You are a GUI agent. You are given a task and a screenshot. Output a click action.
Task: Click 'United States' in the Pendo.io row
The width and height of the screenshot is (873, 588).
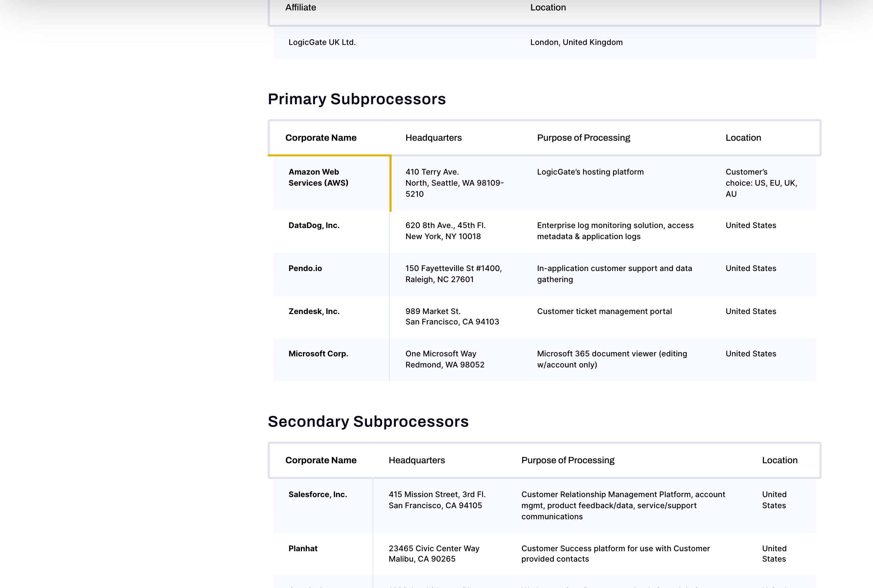pyautogui.click(x=751, y=268)
